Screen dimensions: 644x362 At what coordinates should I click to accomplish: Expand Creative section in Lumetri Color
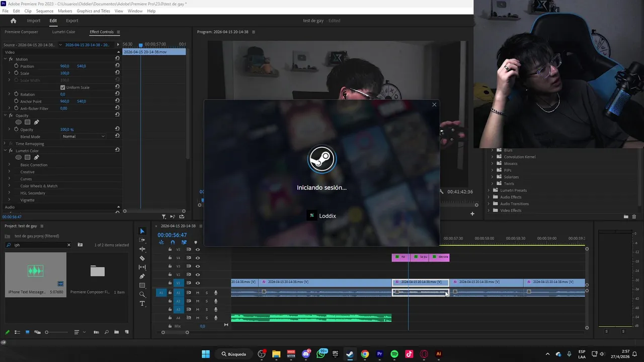tap(9, 172)
